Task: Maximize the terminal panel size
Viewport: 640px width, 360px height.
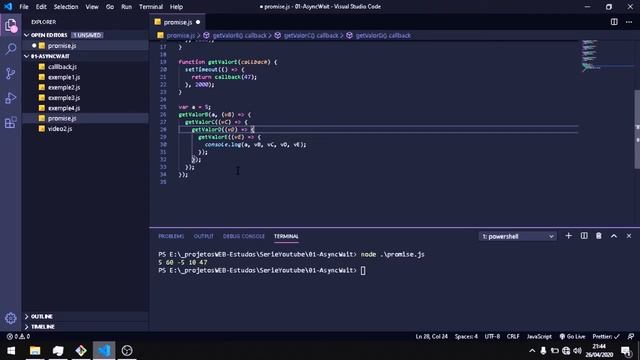Action: [614, 236]
